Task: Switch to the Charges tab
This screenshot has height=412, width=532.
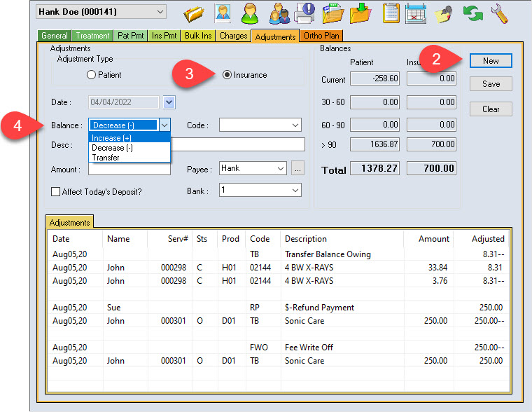Action: pyautogui.click(x=233, y=36)
